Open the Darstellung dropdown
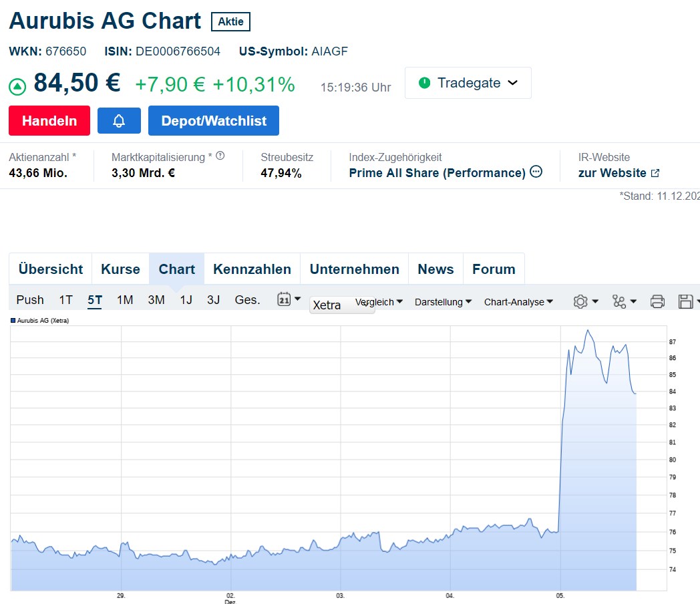 click(x=443, y=302)
